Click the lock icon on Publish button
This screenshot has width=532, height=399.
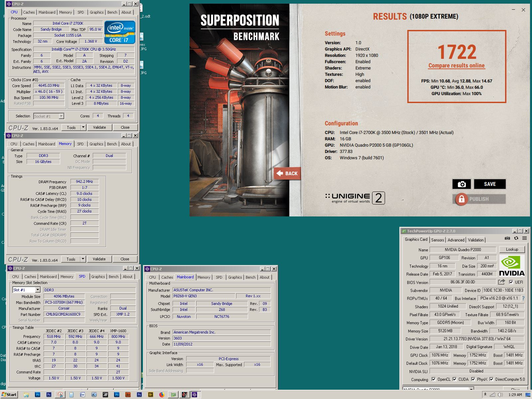(x=462, y=199)
